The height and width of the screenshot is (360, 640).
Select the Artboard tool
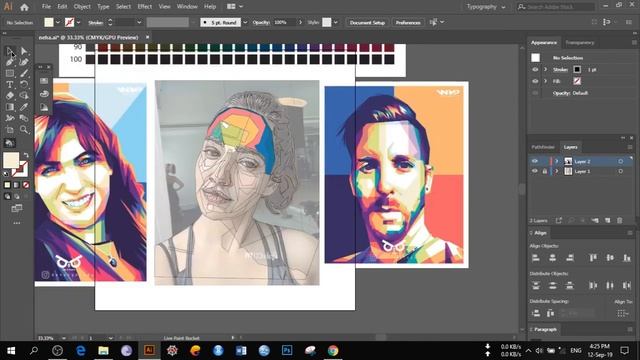pyautogui.click(x=10, y=130)
